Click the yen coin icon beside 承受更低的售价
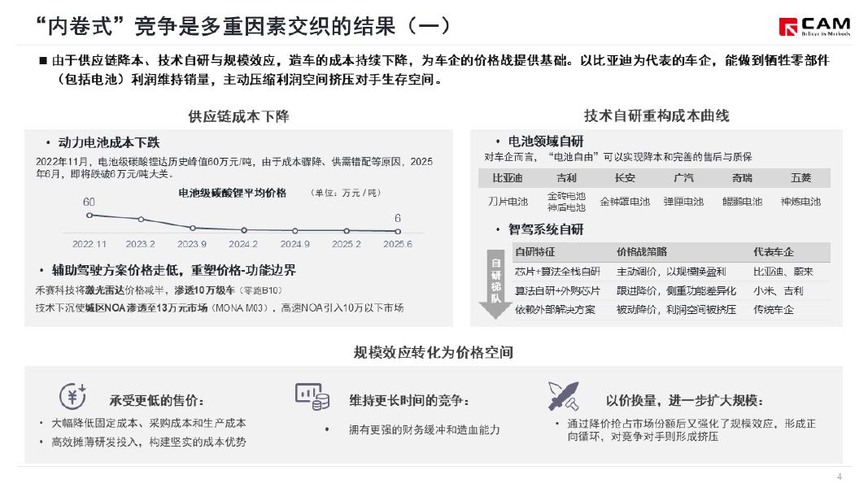This screenshot has height=488, width=868. [x=73, y=396]
